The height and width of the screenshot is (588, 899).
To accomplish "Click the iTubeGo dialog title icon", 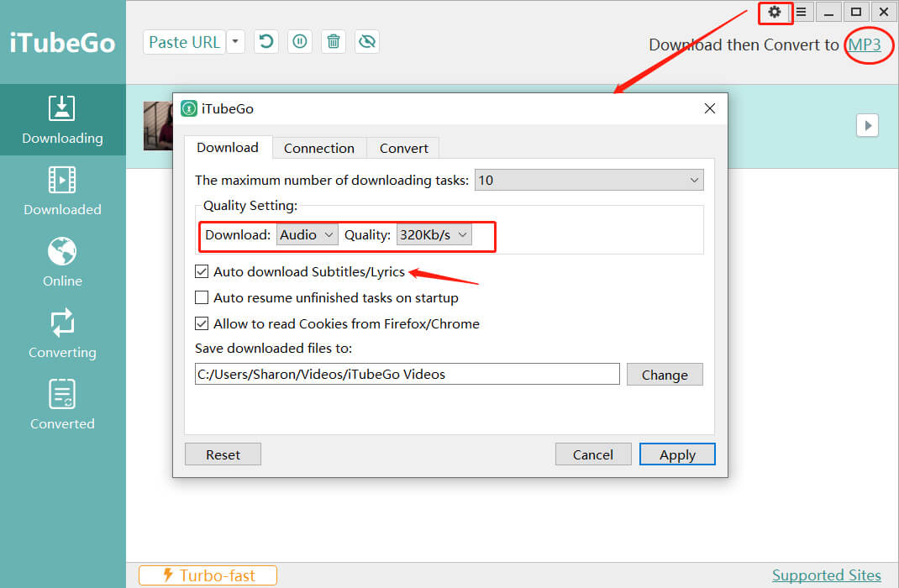I will pos(189,108).
